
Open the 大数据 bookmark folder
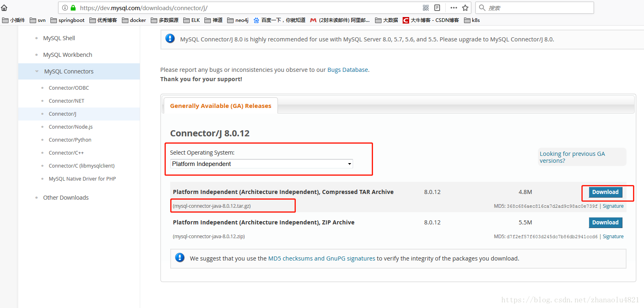386,20
